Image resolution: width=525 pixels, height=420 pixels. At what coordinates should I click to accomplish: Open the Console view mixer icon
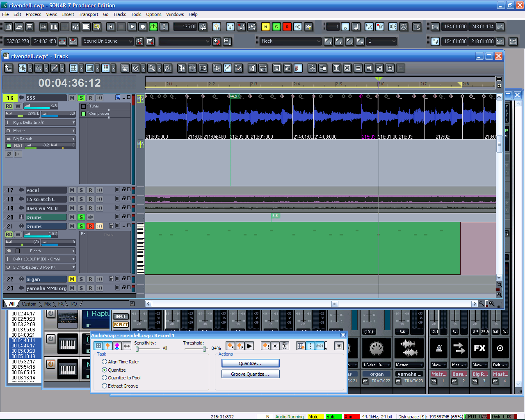pyautogui.click(x=75, y=27)
